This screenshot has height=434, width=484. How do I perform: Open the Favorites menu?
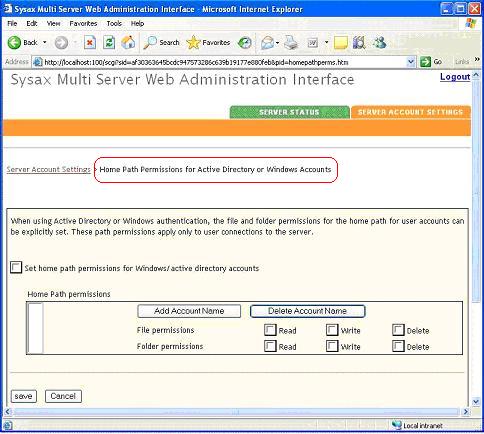coord(83,23)
